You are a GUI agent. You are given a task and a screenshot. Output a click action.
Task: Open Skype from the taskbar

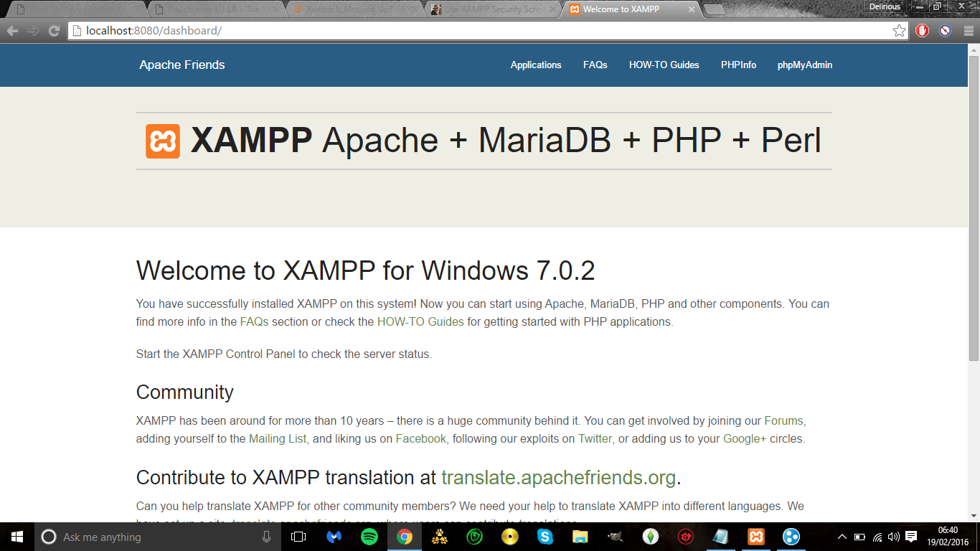pyautogui.click(x=545, y=537)
